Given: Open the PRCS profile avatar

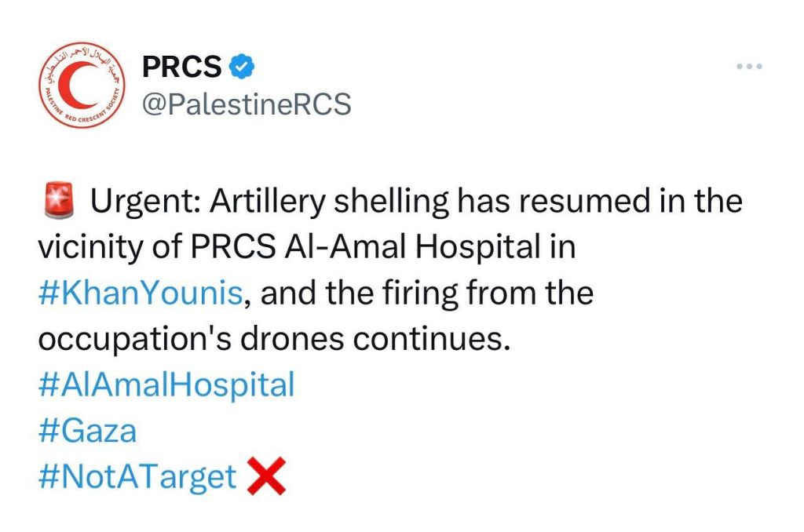Looking at the screenshot, I should 82,85.
